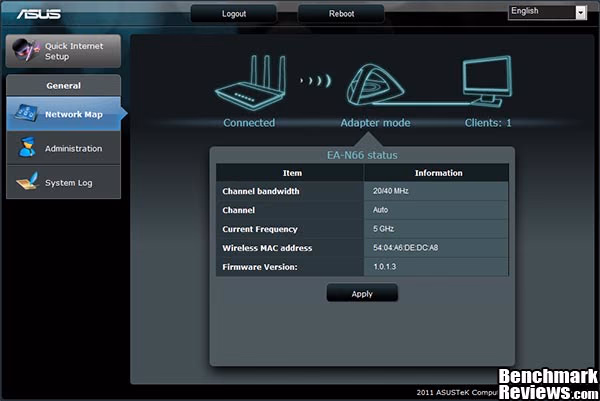Click the Connected status text
Image resolution: width=600 pixels, height=401 pixels.
click(x=249, y=123)
